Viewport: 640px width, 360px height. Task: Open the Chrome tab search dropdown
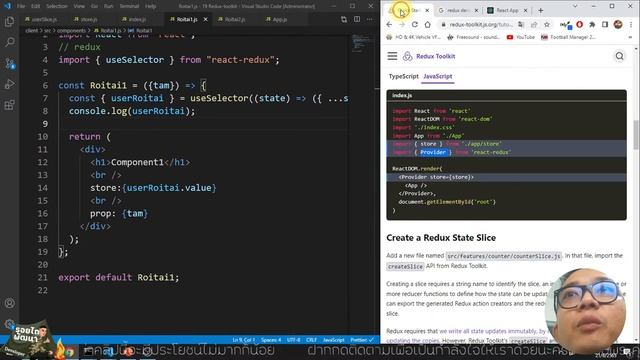(575, 6)
